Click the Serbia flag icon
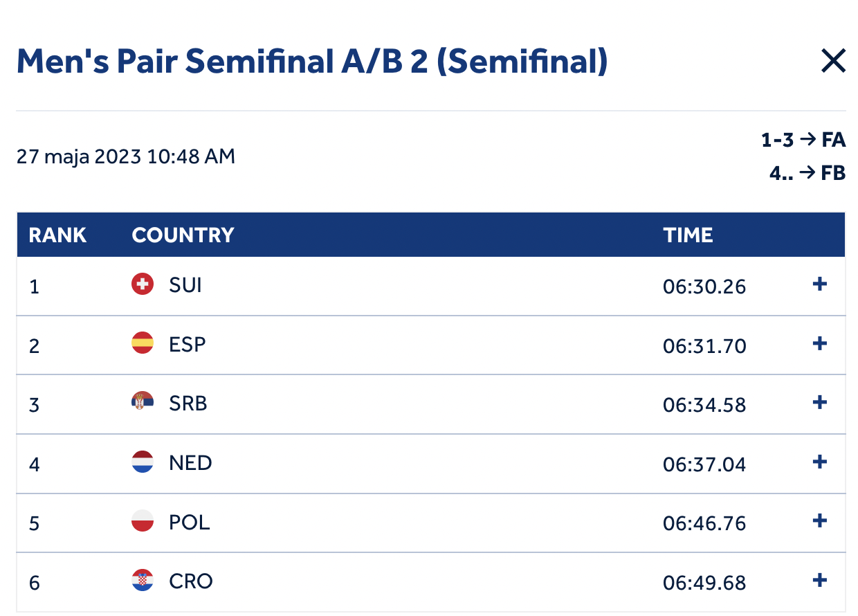 [x=143, y=402]
